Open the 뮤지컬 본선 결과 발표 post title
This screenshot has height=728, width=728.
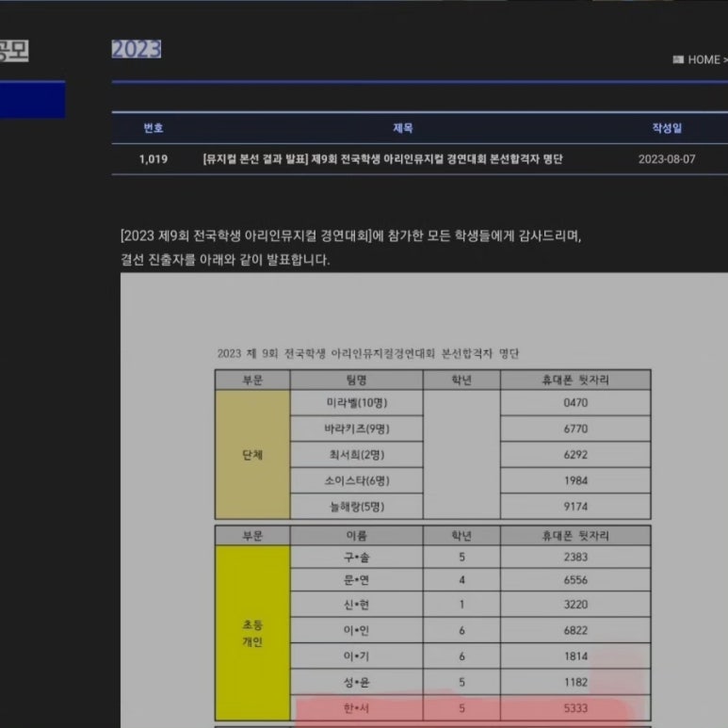coord(382,159)
